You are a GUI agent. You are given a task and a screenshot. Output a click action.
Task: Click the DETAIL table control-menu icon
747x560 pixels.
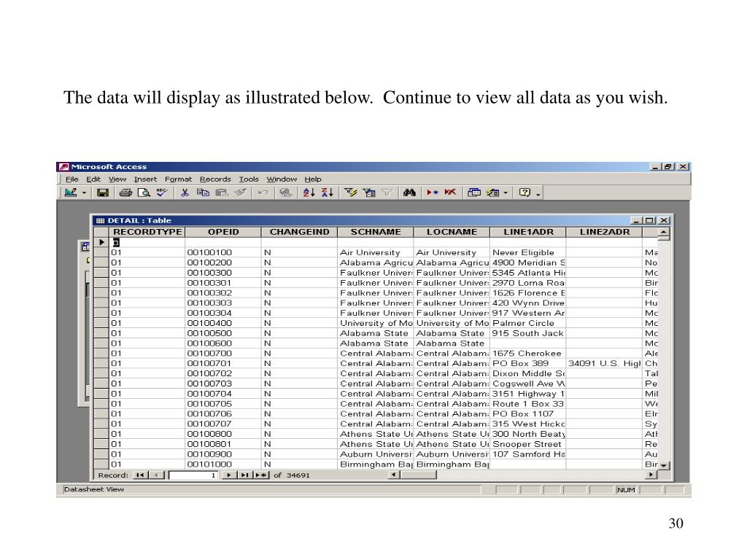pyautogui.click(x=100, y=220)
